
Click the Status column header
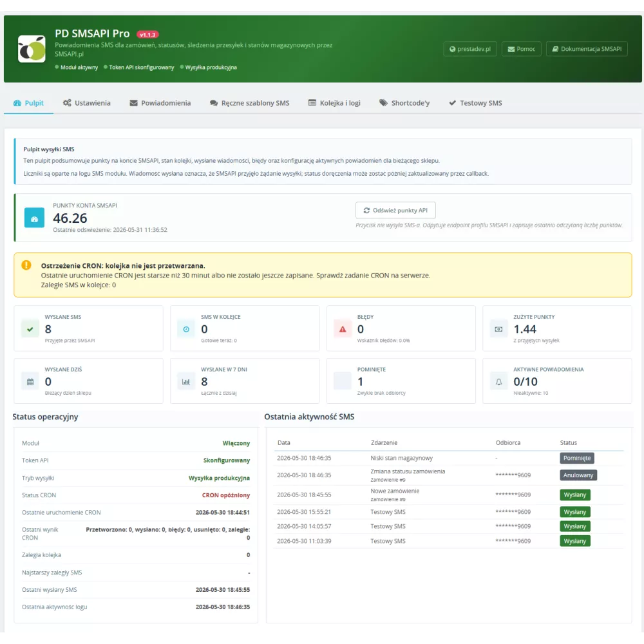coord(569,443)
